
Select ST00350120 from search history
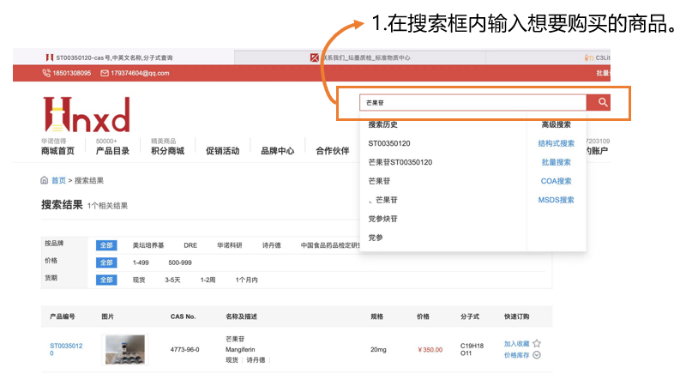pos(389,143)
